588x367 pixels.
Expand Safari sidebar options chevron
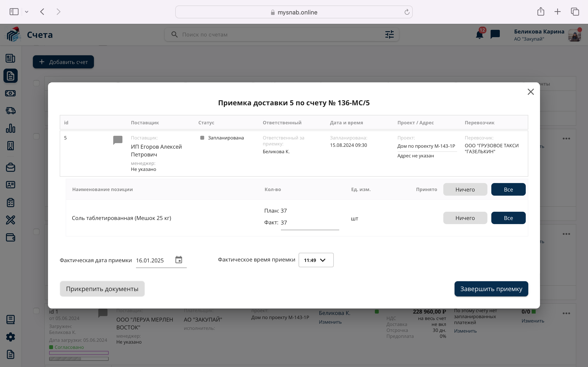27,12
